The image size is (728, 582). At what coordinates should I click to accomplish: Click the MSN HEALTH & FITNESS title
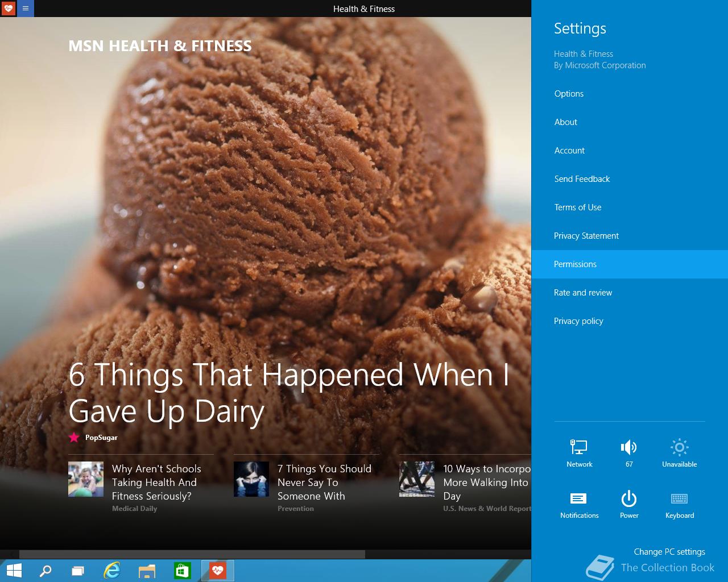160,46
